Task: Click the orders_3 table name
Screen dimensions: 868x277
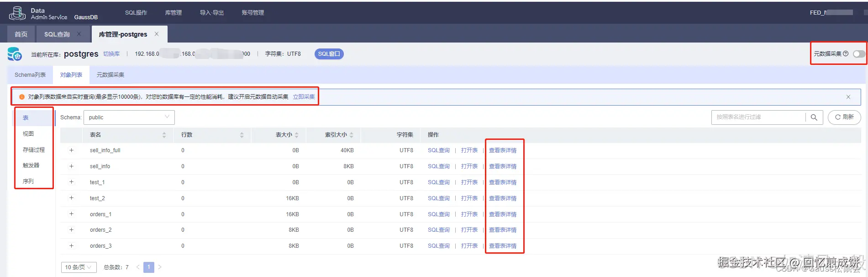Action: (100, 246)
